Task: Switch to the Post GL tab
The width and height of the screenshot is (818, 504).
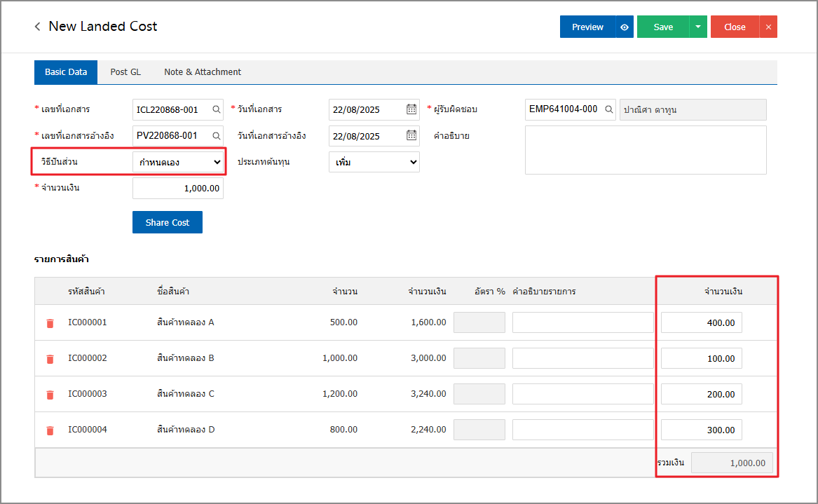Action: point(125,72)
